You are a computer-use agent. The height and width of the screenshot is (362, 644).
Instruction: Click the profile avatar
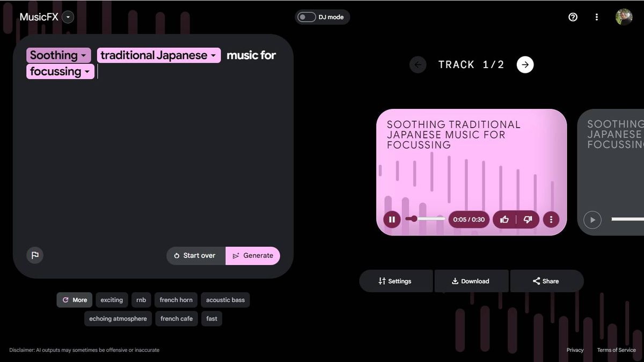(624, 17)
